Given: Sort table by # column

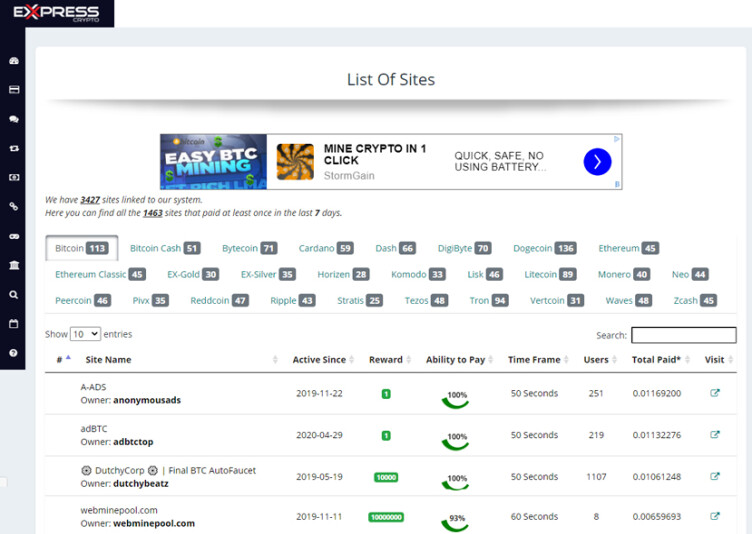Looking at the screenshot, I should pos(64,359).
